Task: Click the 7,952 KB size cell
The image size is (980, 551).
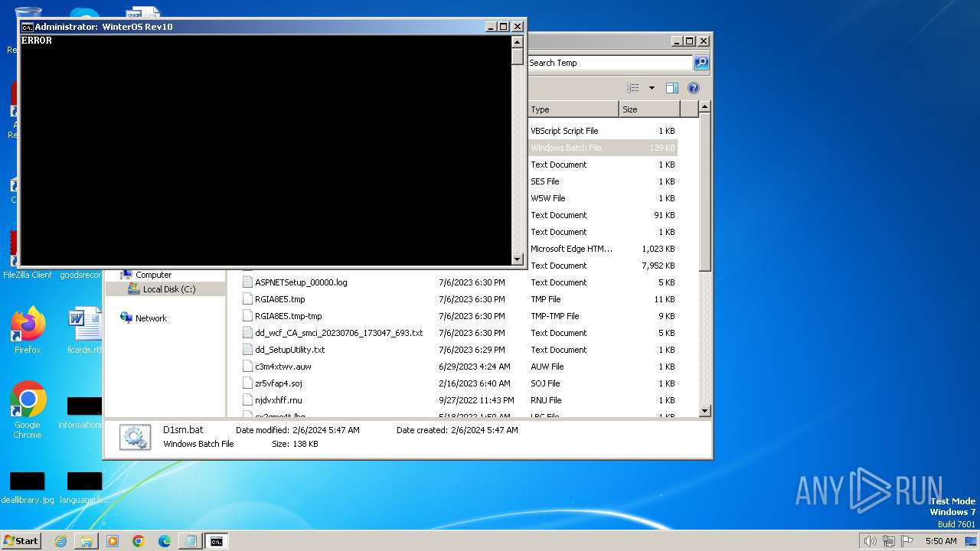Action: tap(658, 266)
